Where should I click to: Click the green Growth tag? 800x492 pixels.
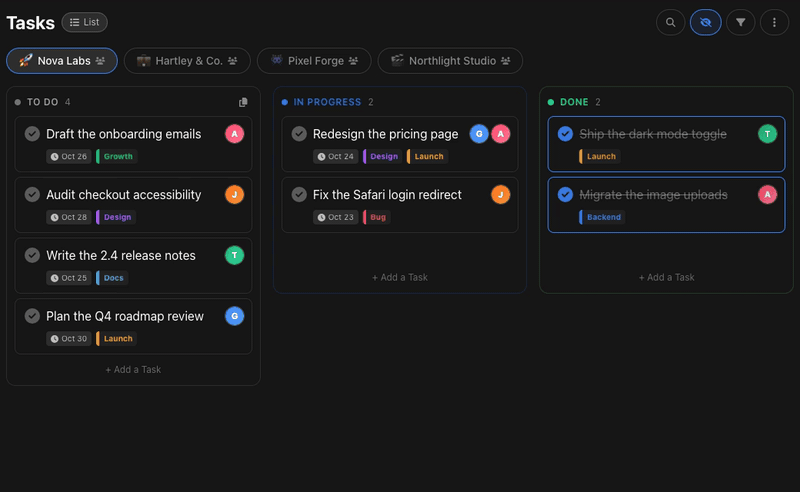pyautogui.click(x=116, y=156)
